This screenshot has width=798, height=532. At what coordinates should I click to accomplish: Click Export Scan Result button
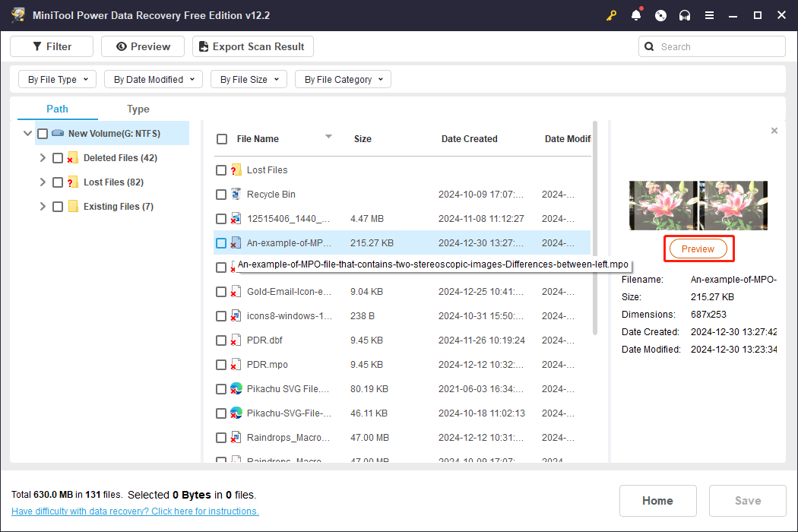tap(253, 46)
